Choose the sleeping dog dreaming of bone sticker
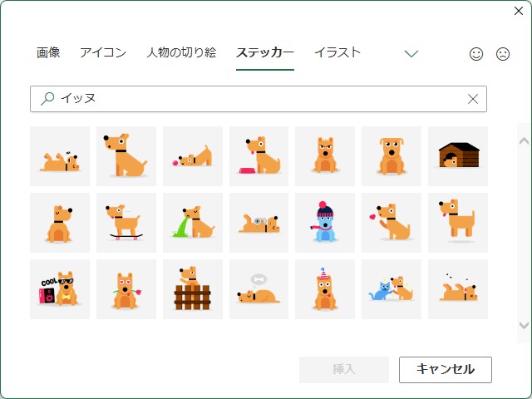This screenshot has width=532, height=399. coord(259,289)
